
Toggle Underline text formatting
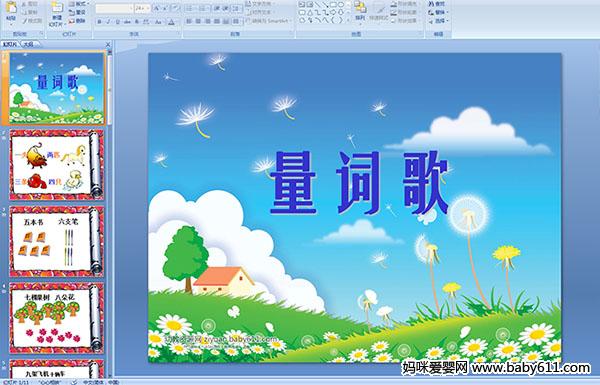[117, 22]
